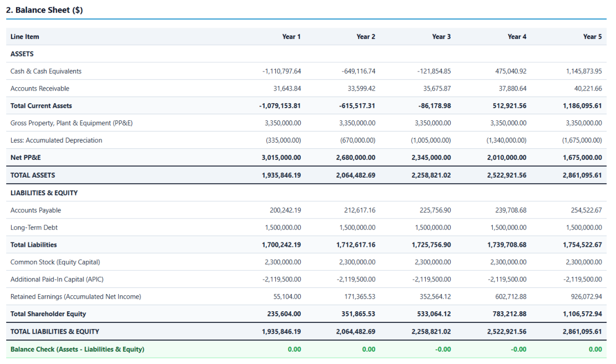The height and width of the screenshot is (364, 616).
Task: Select the 'LIABILITIES & EQUITY' section label
Action: coord(44,193)
